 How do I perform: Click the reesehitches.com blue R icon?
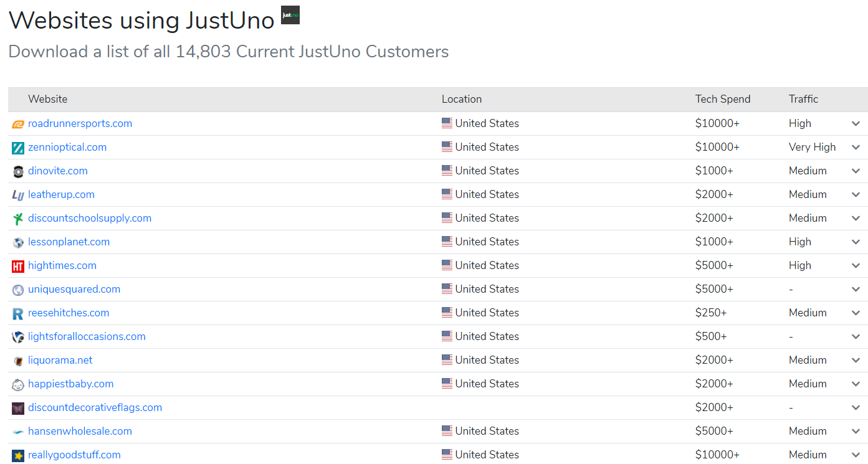(18, 313)
